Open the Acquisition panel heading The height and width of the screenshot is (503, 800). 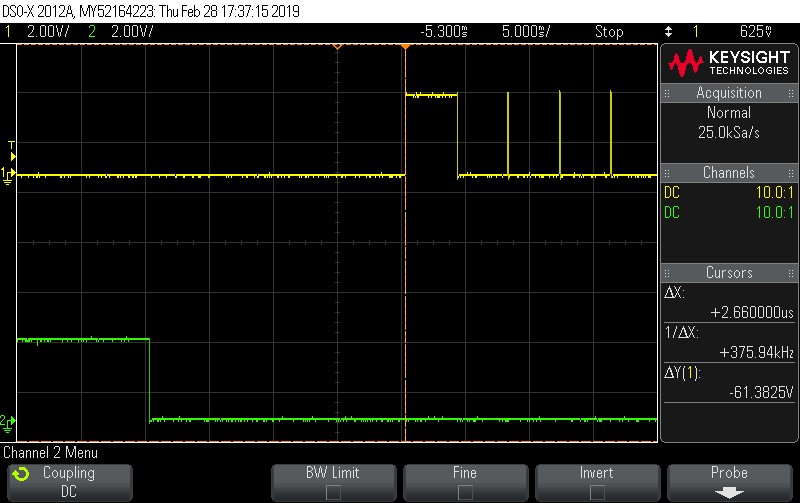(729, 93)
